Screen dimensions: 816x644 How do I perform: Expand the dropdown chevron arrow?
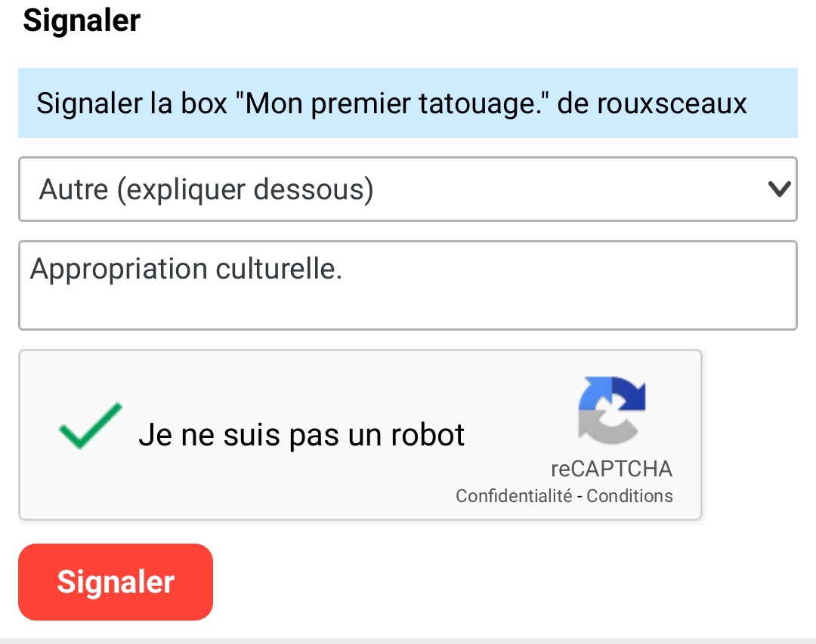pyautogui.click(x=778, y=190)
